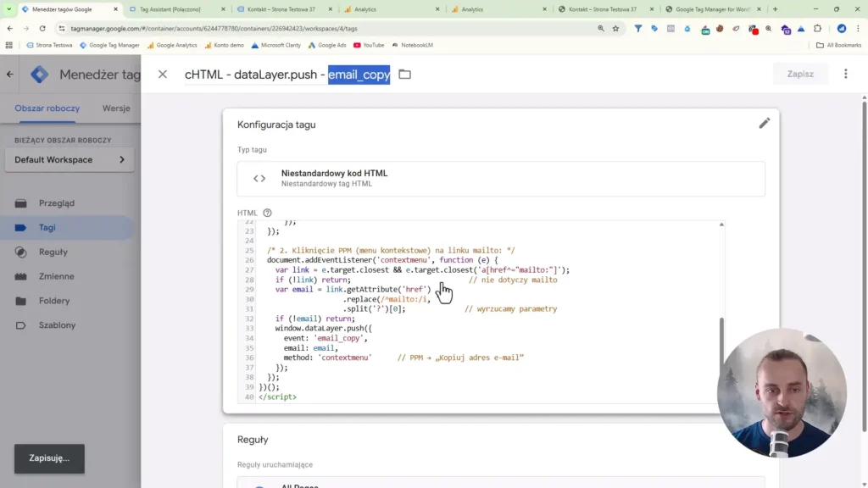
Task: Open Google Ads bookmark
Action: click(326, 46)
